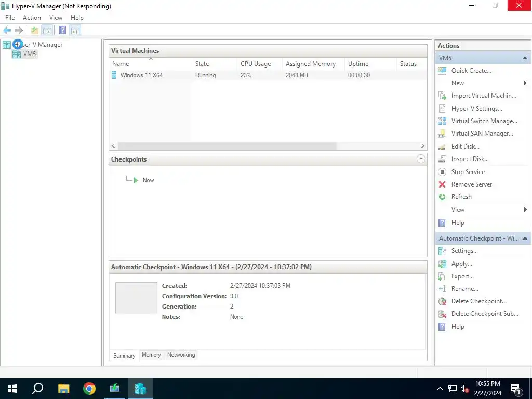Viewport: 532px width, 399px height.
Task: Click the blue Help toolbar icon
Action: (62, 31)
